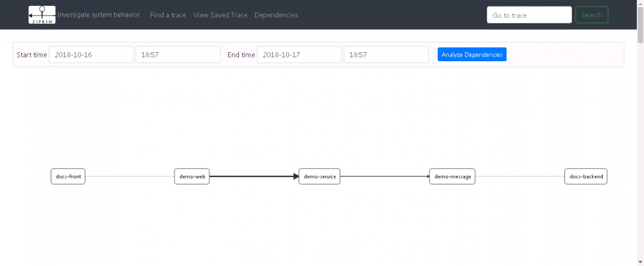Click the arrow from demo-service to demo-message
This screenshot has width=644, height=266.
click(384, 176)
